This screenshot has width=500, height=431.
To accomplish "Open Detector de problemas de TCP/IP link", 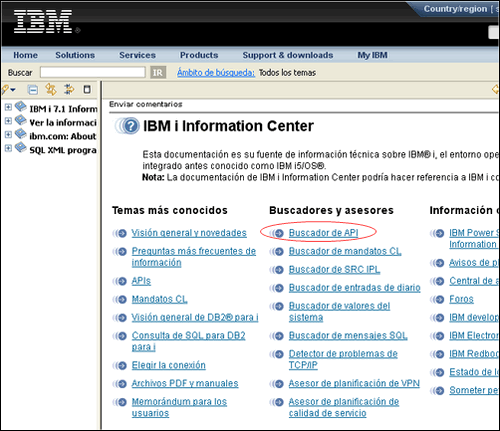I will [343, 359].
